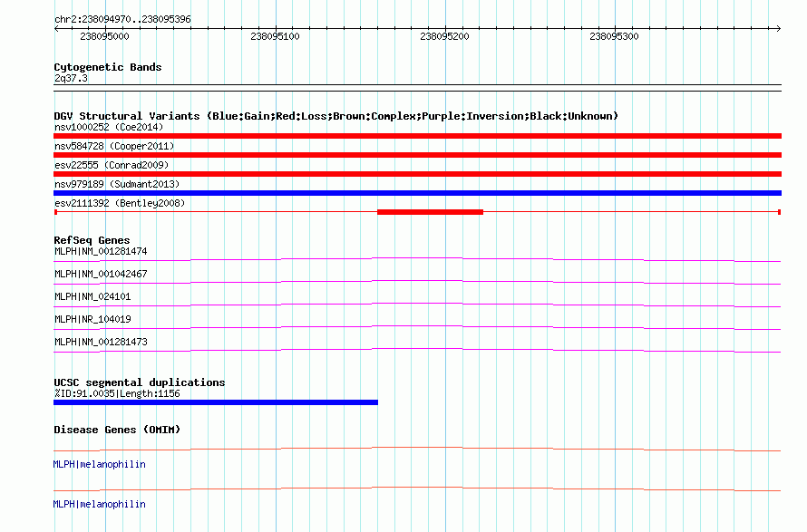Click the red bar under esv22555 (Conrad2009)
Screen dimensions: 807x532
pos(417,174)
